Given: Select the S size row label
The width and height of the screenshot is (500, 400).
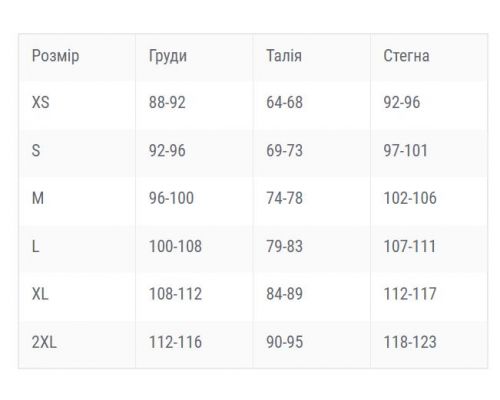Looking at the screenshot, I should click(x=36, y=150).
